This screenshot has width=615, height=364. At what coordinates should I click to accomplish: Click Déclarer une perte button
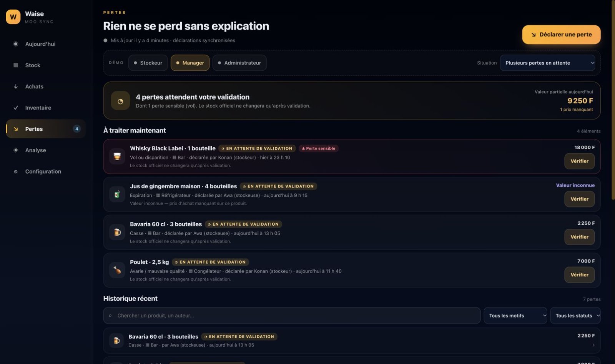point(561,35)
